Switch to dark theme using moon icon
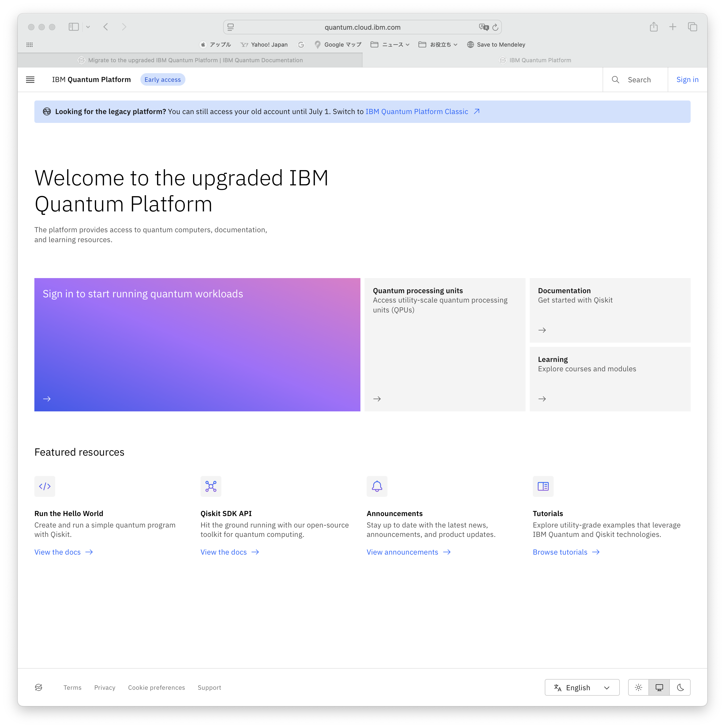Image resolution: width=725 pixels, height=728 pixels. click(x=680, y=687)
